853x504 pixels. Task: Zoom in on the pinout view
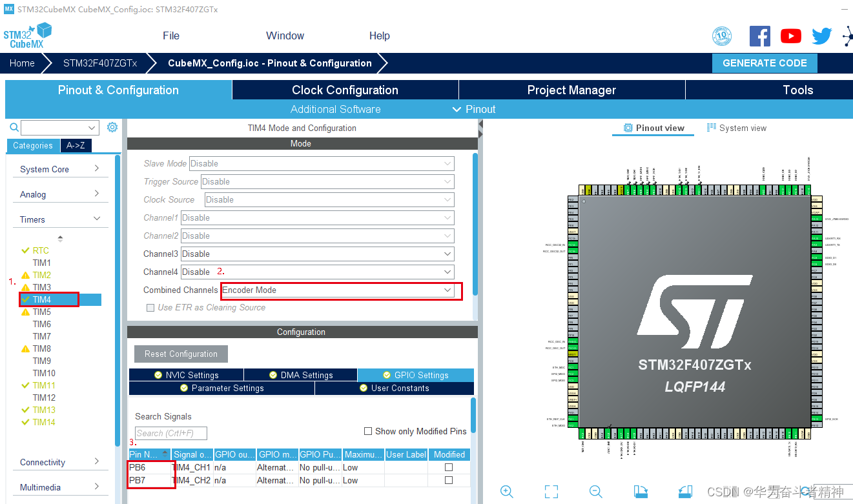[507, 492]
